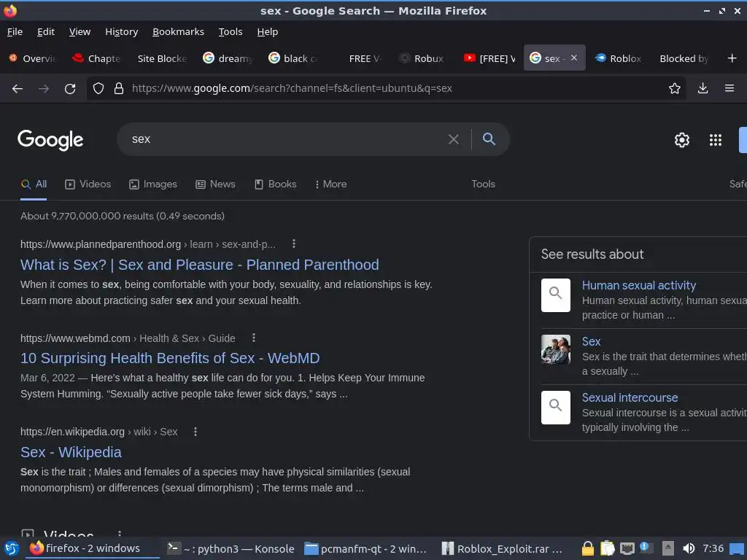This screenshot has height=560, width=747.
Task: Open removable media eject tray icon
Action: (x=668, y=548)
